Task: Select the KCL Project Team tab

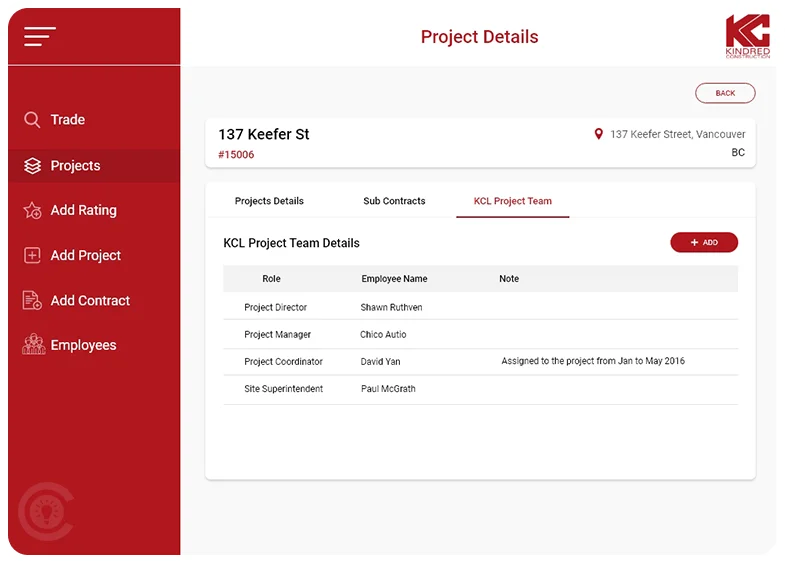Action: coord(512,201)
